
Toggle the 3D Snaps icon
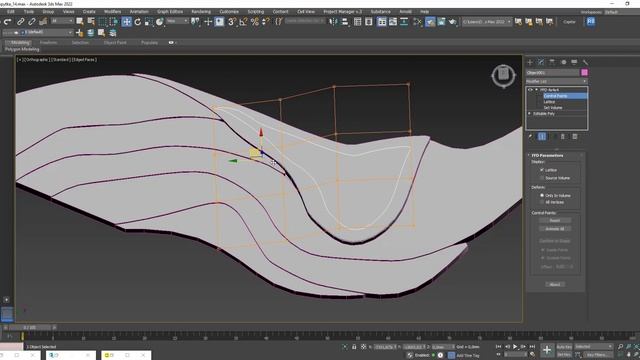pyautogui.click(x=232, y=22)
